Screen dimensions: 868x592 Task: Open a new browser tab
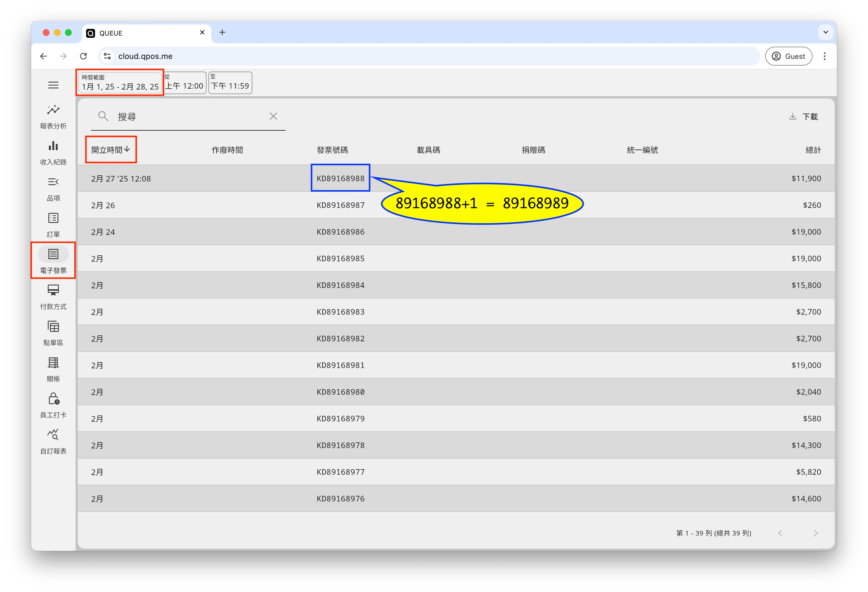(x=222, y=33)
